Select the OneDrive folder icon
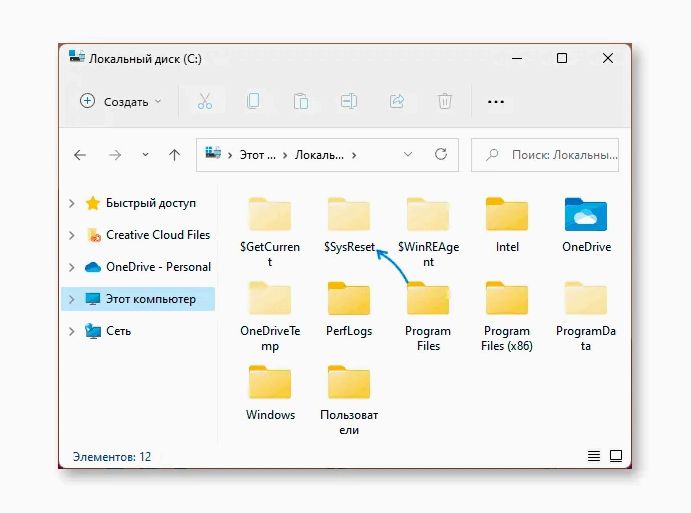691x513 pixels. tap(586, 215)
